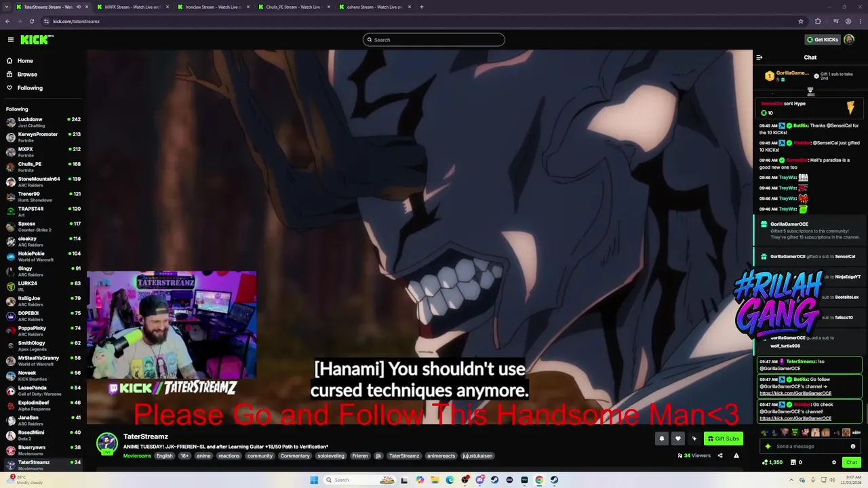Open KerwynPromoter channel in sidebar
The image size is (868, 488).
pos(42,137)
